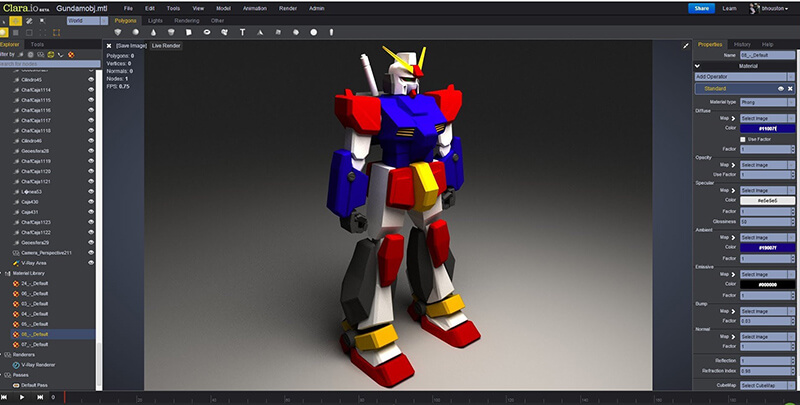Collapse the Renderers tree group

(x=2, y=355)
